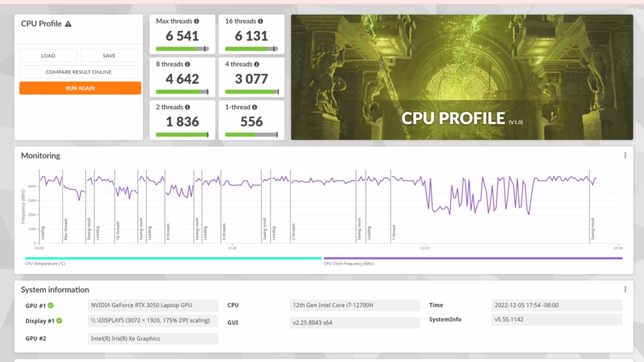The width and height of the screenshot is (644, 362).
Task: Click the 4 threads score bar
Action: point(252,92)
